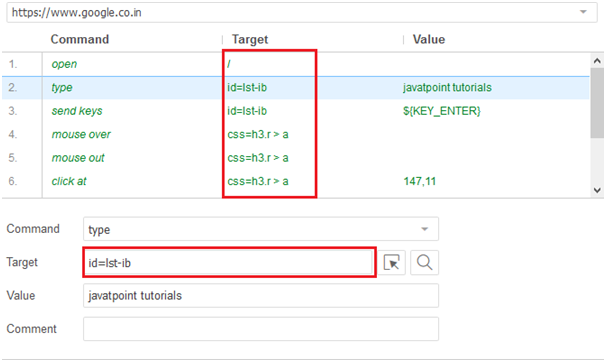Click the Value field with javatpoint tutorials
The width and height of the screenshot is (606, 362).
click(261, 296)
